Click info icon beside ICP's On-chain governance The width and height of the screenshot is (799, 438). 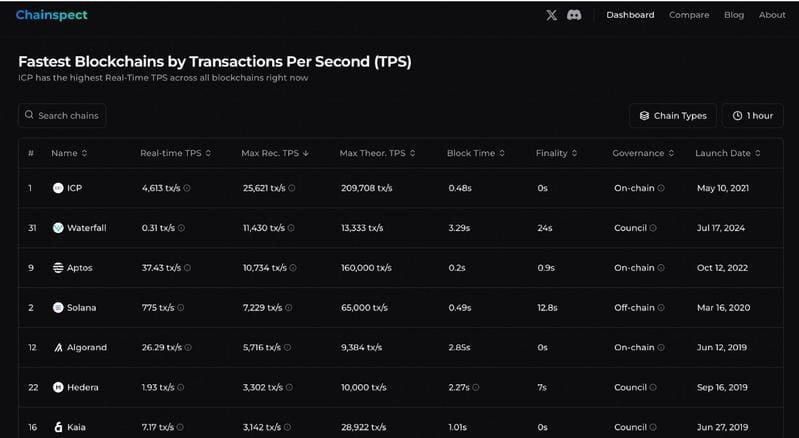[x=661, y=188]
